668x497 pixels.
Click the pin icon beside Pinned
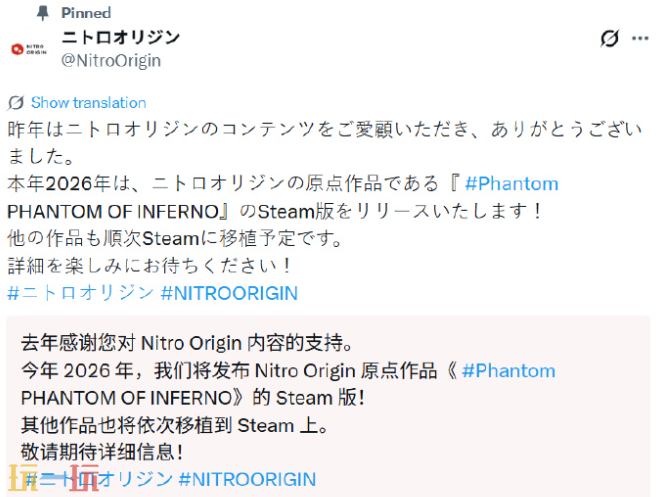(42, 13)
